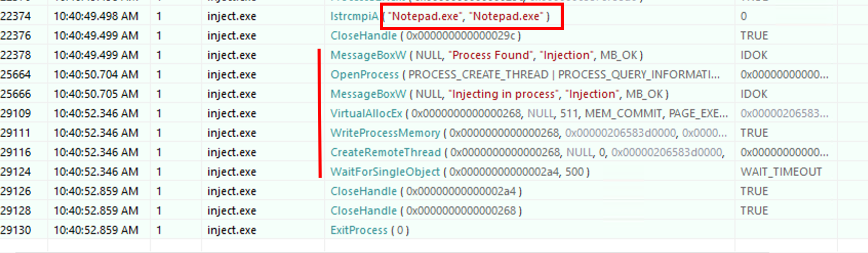This screenshot has height=253, width=868.
Task: Select the IDOK return value for "Process Found"
Action: 754,55
